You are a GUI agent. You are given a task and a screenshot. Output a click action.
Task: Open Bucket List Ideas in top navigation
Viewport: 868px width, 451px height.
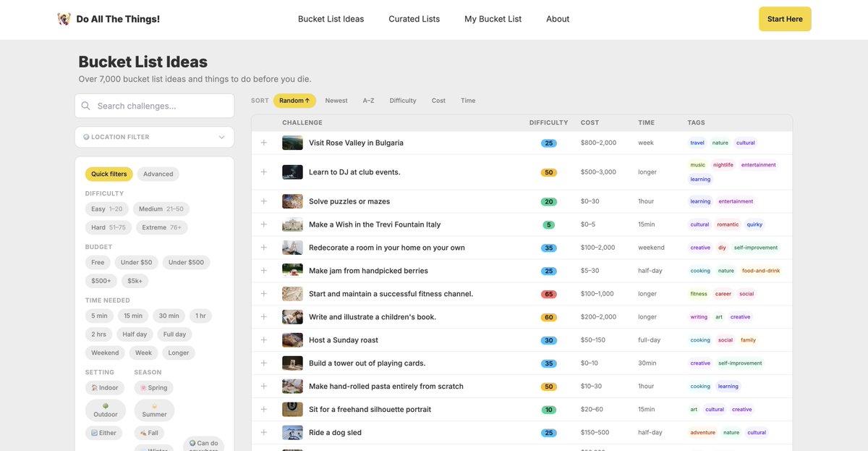331,19
